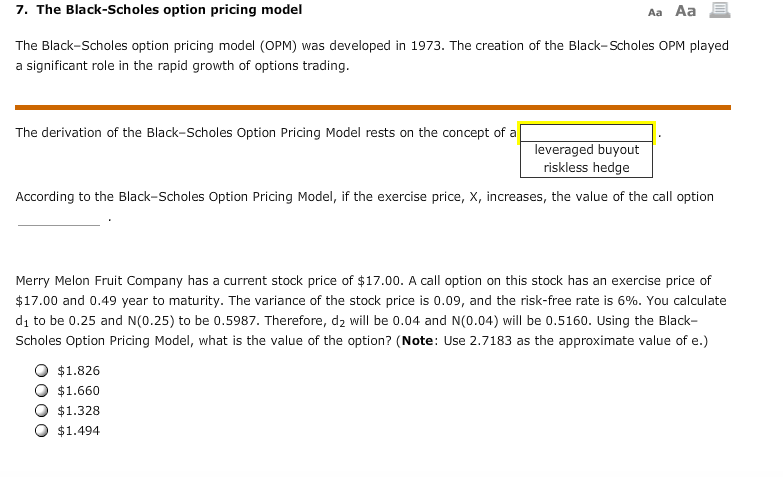
Task: Select the $1.660 radio button
Action: click(x=41, y=391)
